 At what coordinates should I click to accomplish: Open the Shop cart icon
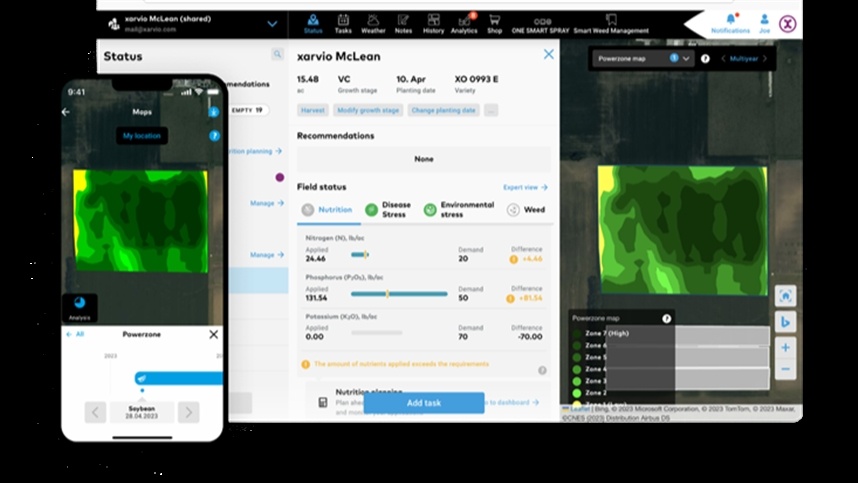tap(494, 23)
